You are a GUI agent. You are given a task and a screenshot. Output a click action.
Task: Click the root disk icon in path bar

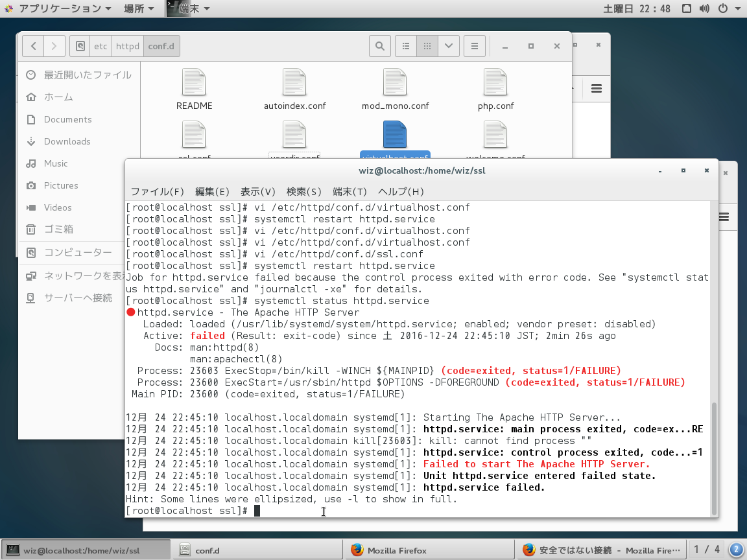click(80, 46)
